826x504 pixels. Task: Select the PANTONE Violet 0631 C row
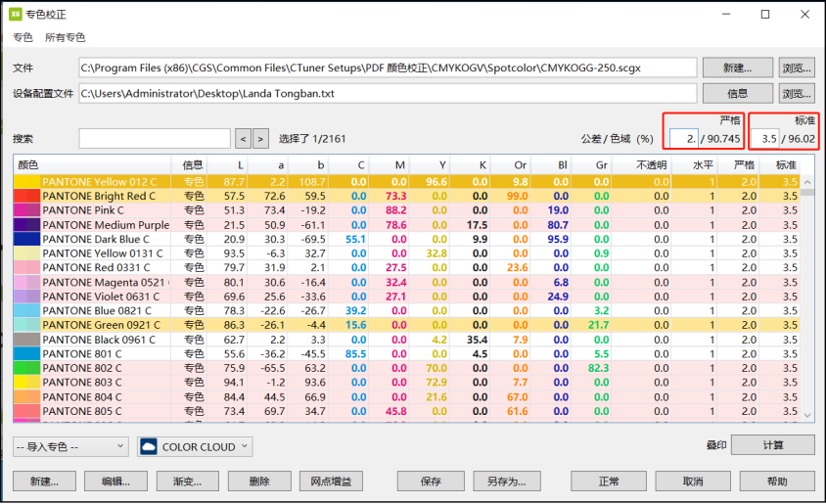407,297
